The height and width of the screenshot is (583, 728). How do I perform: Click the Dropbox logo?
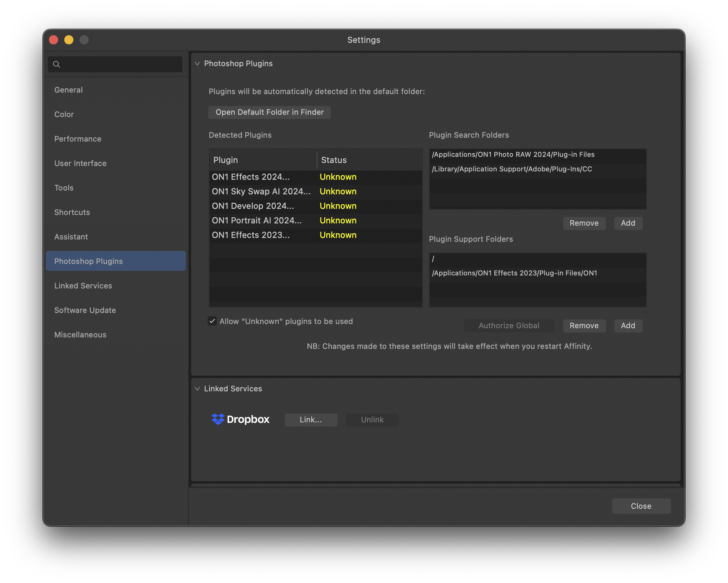tap(240, 419)
